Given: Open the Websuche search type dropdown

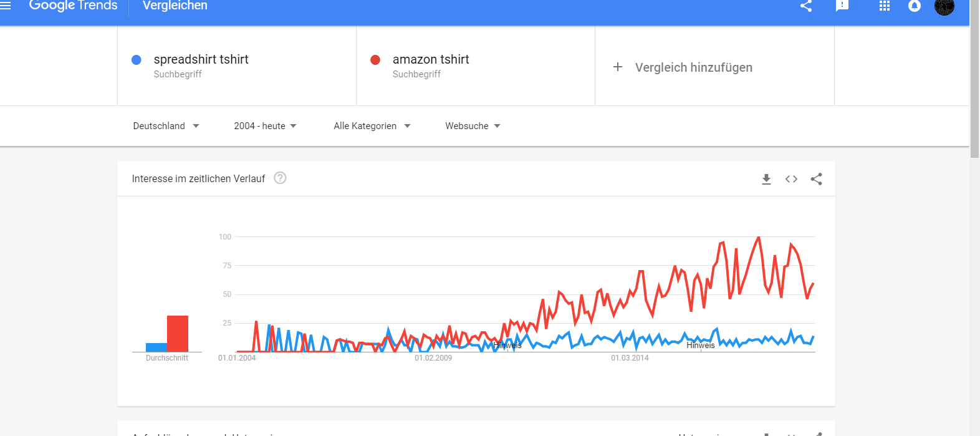Looking at the screenshot, I should coord(473,126).
